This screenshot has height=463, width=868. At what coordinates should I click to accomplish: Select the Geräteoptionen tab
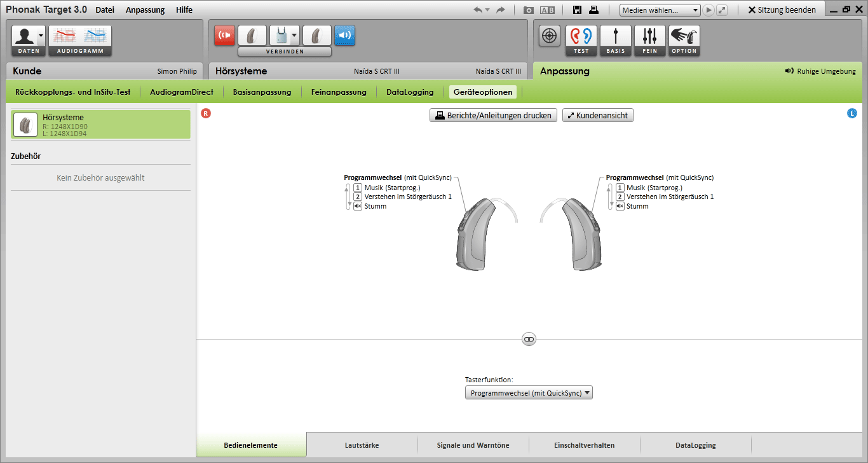[x=483, y=92]
